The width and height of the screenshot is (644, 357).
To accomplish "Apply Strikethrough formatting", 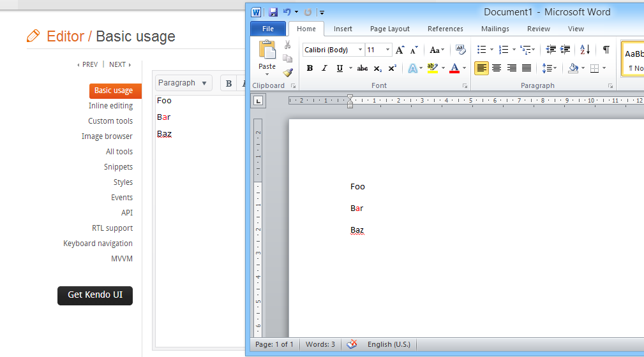I will 363,68.
